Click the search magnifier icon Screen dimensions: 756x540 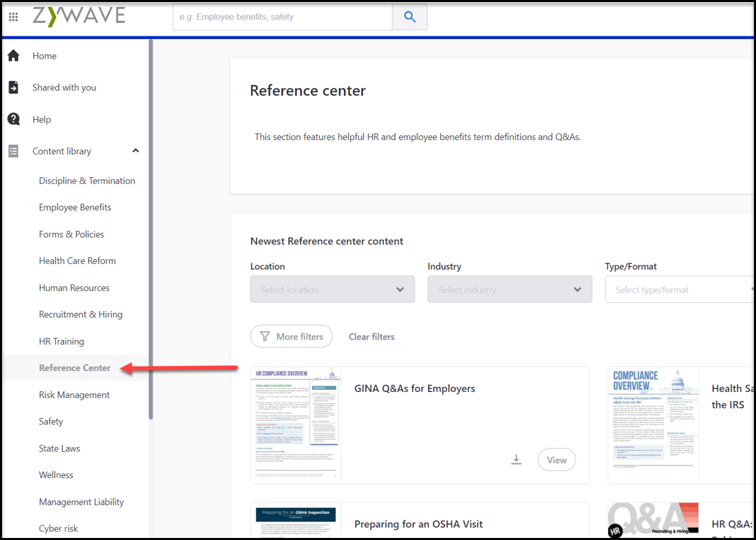click(409, 17)
